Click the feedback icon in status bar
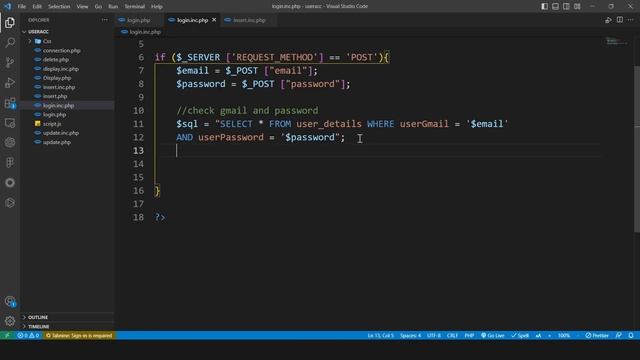Screen dimensions: 640x360 [x=619, y=336]
